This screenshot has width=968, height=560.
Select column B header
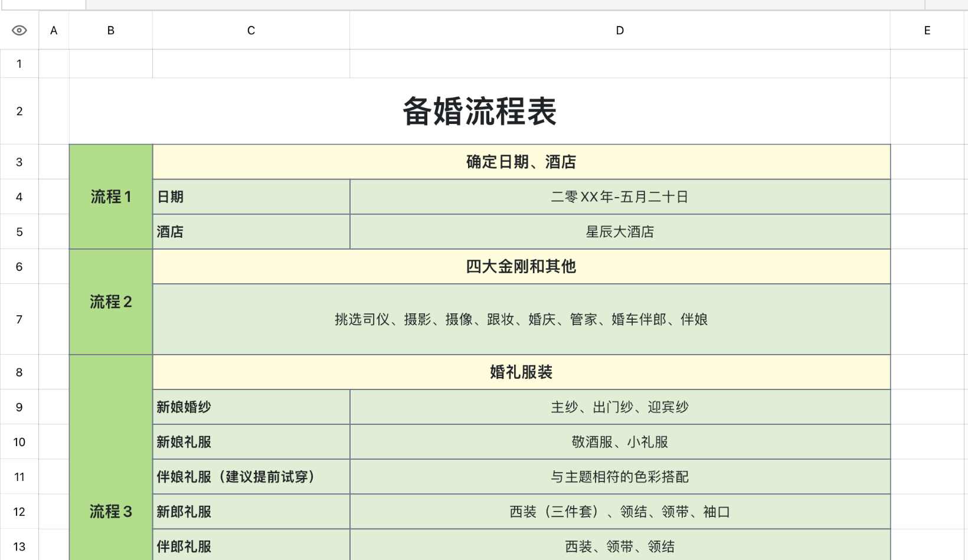(x=110, y=30)
